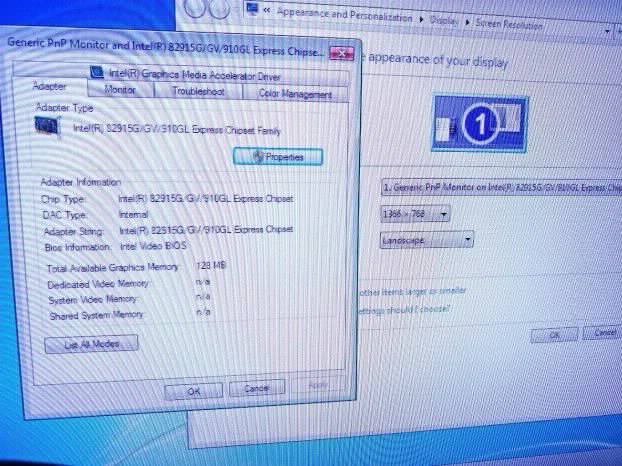
Task: Open the Display dropdown in Screen Resolution window
Action: click(502, 188)
